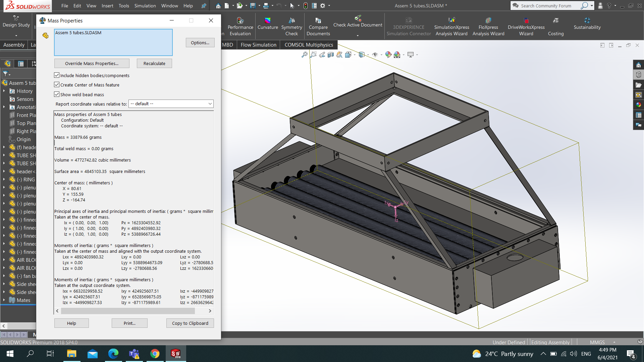Toggle the Section View icon
The width and height of the screenshot is (644, 362).
331,55
